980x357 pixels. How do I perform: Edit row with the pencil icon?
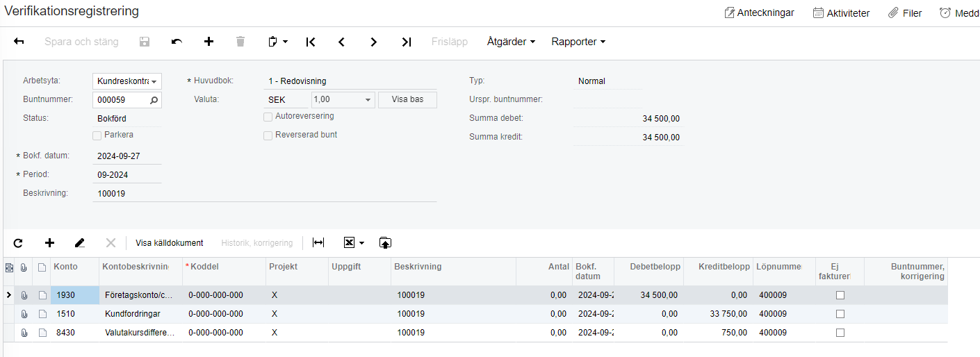coord(80,243)
